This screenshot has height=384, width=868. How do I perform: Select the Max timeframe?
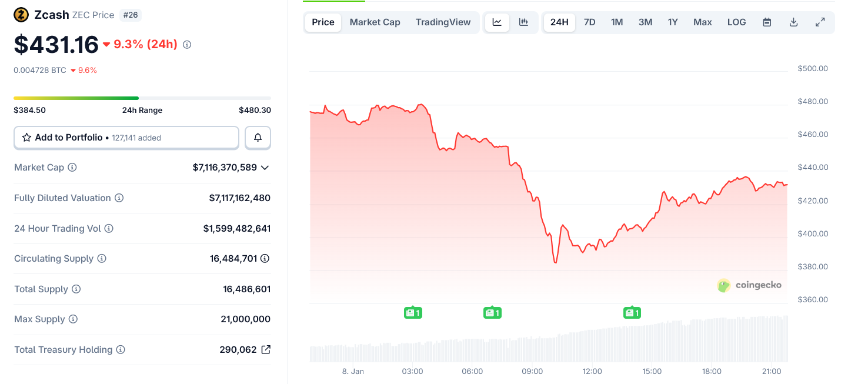(702, 22)
